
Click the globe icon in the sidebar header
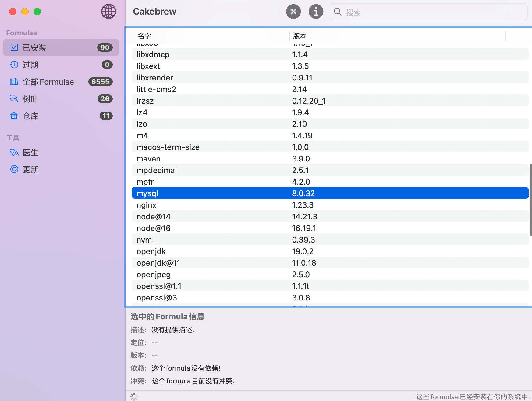pyautogui.click(x=108, y=12)
